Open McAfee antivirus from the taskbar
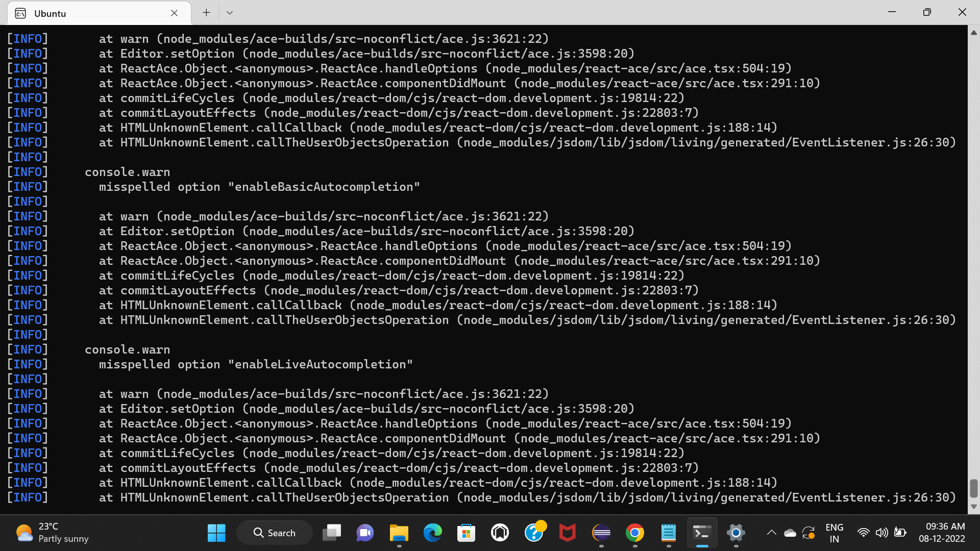The height and width of the screenshot is (551, 980). pyautogui.click(x=568, y=533)
